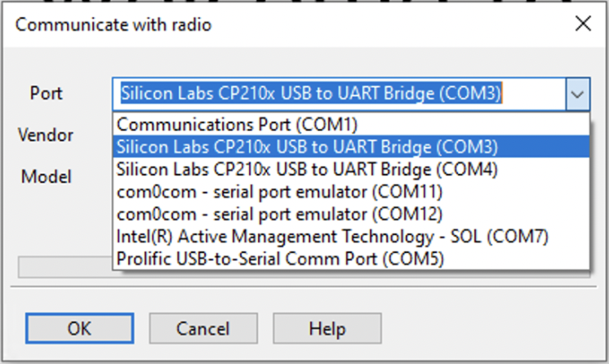The height and width of the screenshot is (364, 609).
Task: Click the Port field label
Action: (x=47, y=93)
